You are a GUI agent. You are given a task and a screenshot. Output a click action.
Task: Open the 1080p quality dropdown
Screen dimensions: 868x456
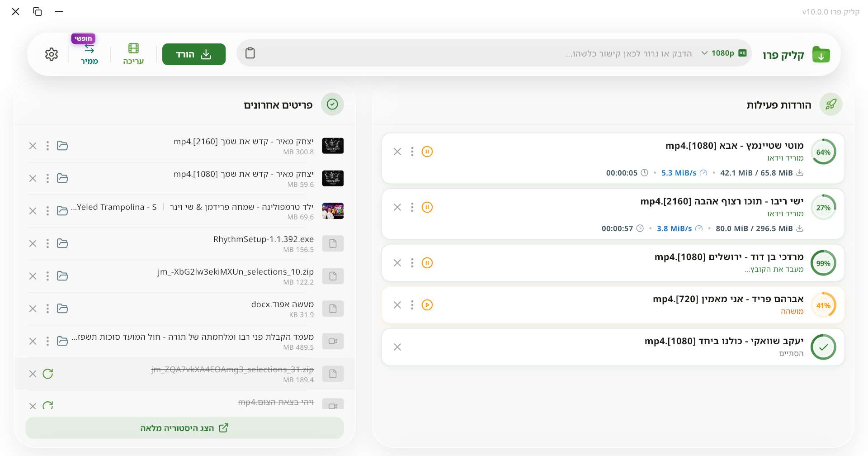click(724, 53)
